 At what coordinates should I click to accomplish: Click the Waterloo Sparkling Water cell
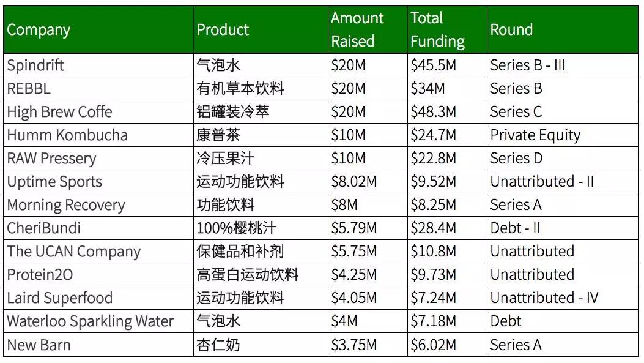point(98,321)
